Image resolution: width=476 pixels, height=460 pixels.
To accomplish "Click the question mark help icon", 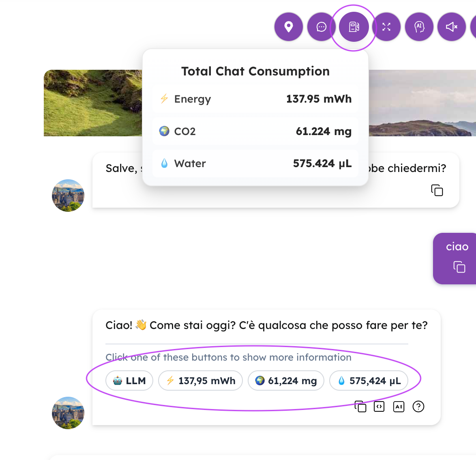I will (x=418, y=406).
